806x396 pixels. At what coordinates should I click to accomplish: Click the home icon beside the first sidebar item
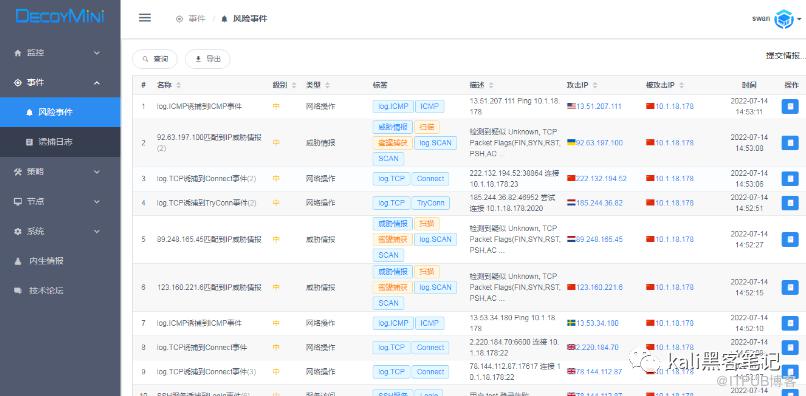point(18,52)
